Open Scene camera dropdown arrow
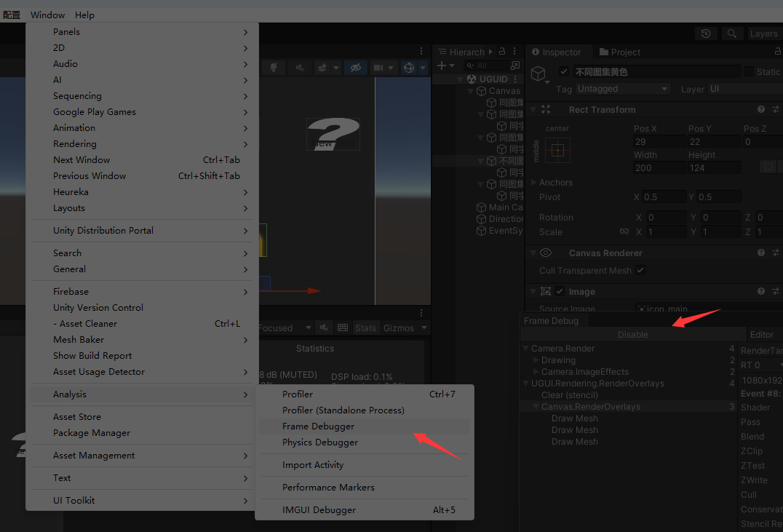Screen dimensions: 783x532 point(391,68)
